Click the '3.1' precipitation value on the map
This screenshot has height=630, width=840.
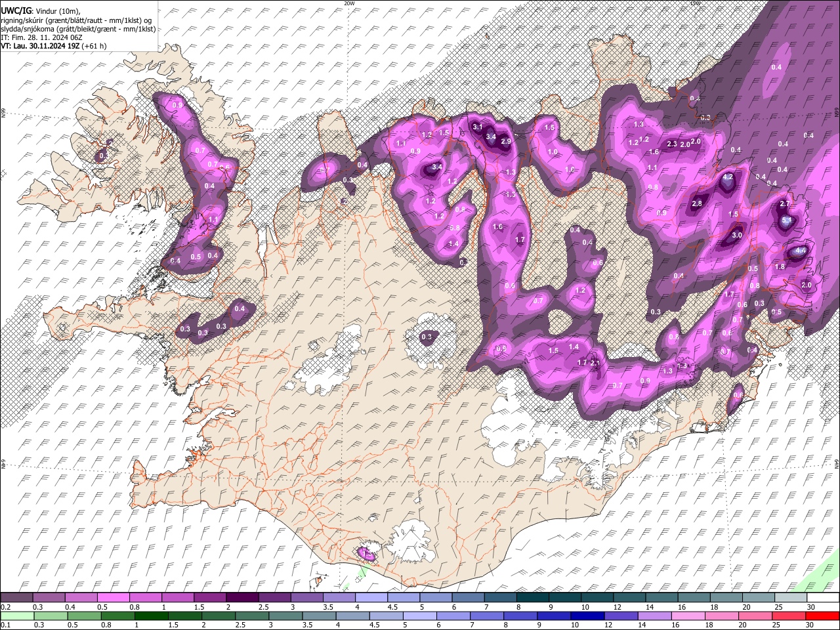(x=478, y=127)
